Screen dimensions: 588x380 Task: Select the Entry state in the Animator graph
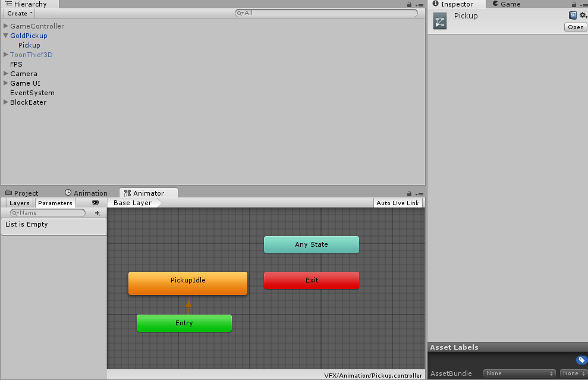pos(184,323)
